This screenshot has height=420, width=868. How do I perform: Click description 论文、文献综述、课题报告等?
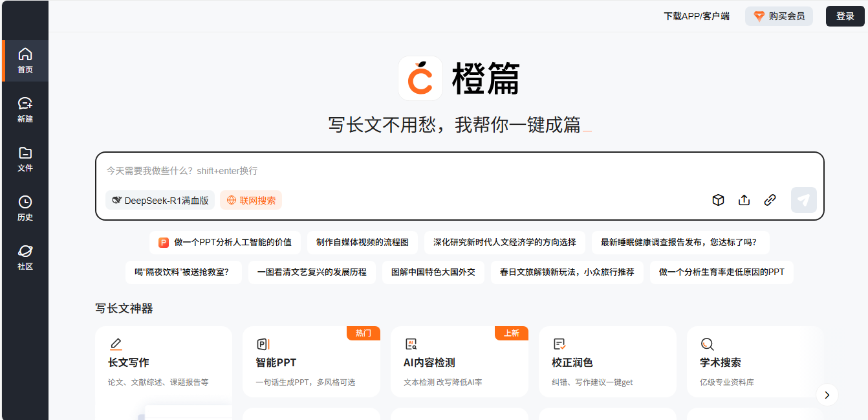coord(158,382)
